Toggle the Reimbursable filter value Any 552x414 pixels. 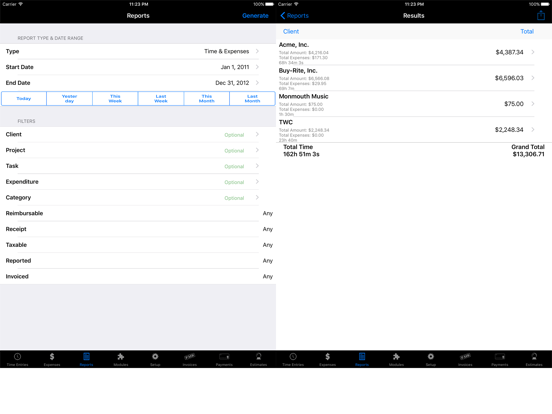268,213
